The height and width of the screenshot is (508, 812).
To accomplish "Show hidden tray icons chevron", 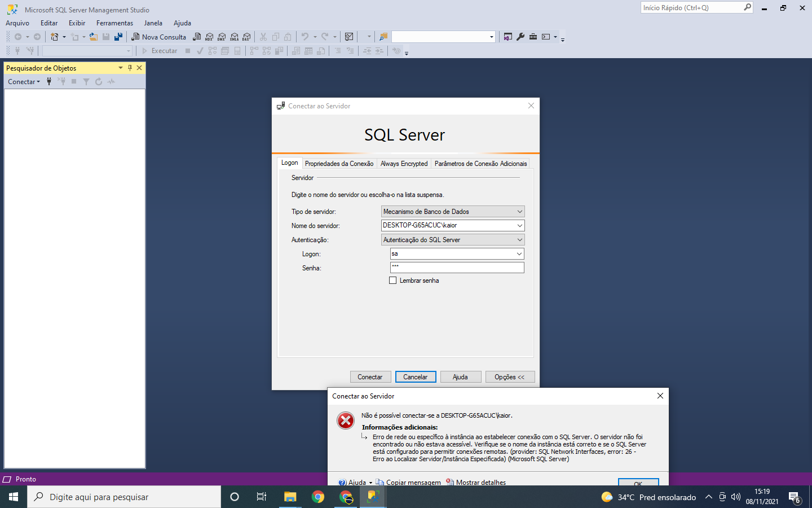I will 709,497.
